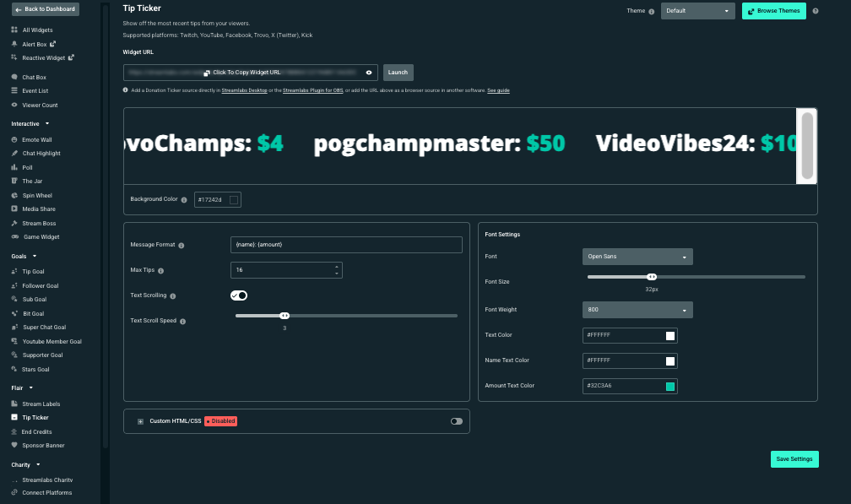The image size is (851, 504).
Task: Open the Tip Goal settings
Action: (x=32, y=271)
